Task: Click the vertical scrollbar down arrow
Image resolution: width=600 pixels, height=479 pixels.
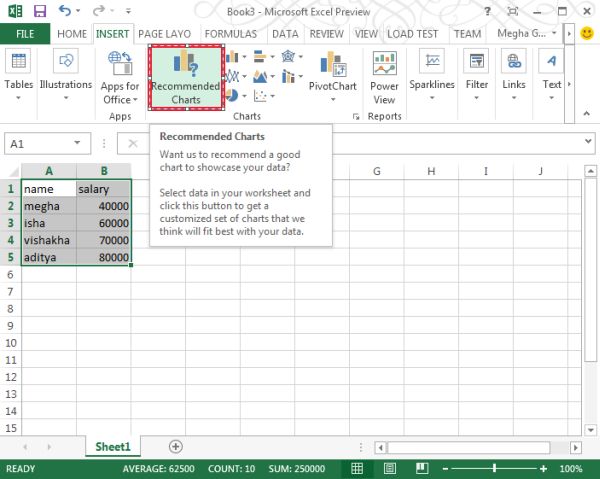Action: (x=590, y=430)
